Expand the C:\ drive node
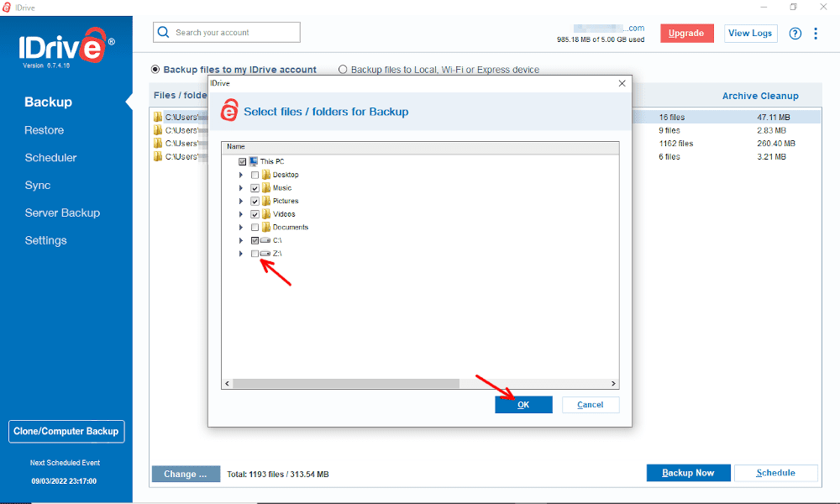The width and height of the screenshot is (840, 504). click(240, 240)
